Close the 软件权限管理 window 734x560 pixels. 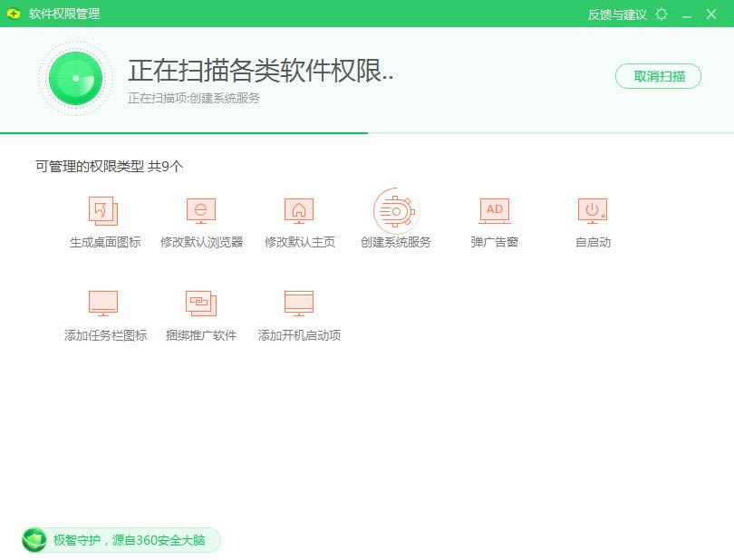click(x=711, y=14)
